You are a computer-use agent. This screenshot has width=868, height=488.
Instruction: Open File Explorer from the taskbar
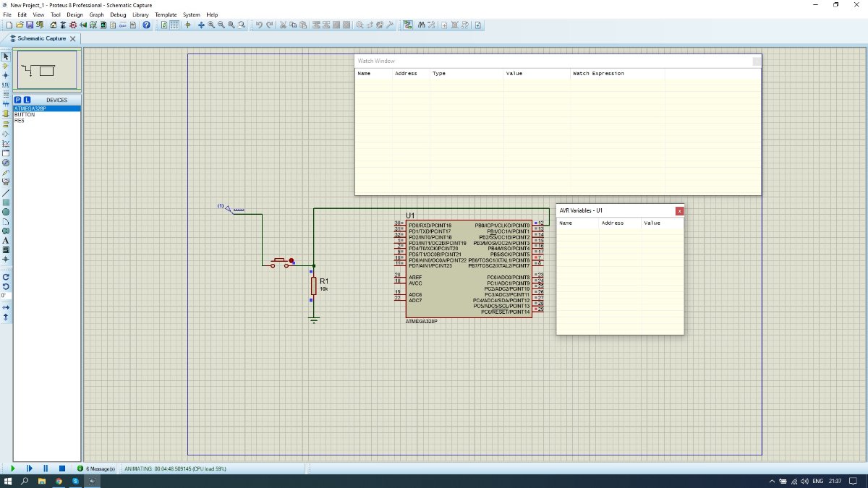click(43, 481)
